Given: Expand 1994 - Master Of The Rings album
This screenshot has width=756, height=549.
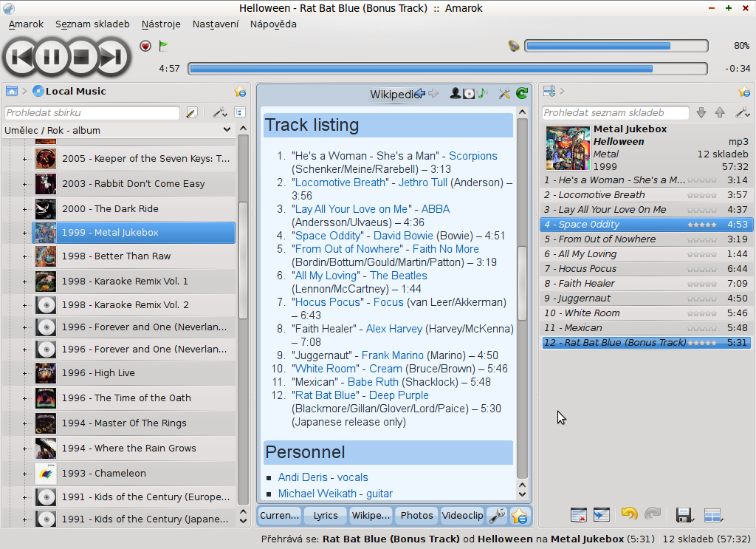Looking at the screenshot, I should point(24,423).
